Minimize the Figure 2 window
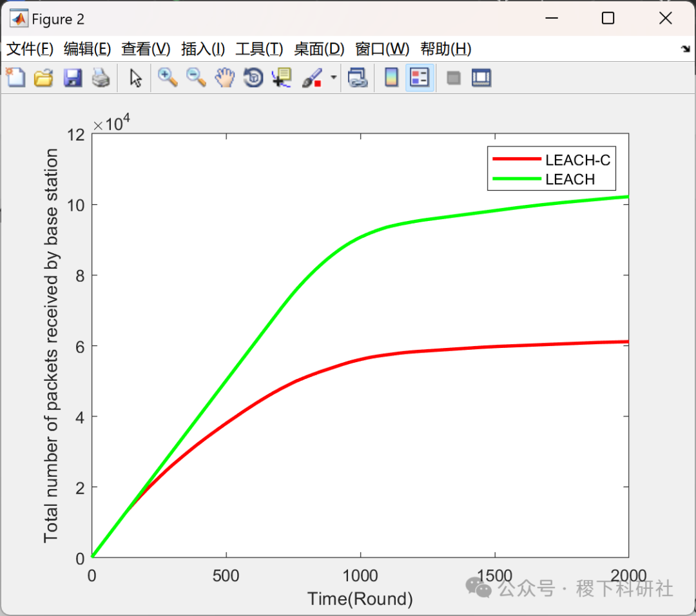The height and width of the screenshot is (616, 696). pos(552,18)
